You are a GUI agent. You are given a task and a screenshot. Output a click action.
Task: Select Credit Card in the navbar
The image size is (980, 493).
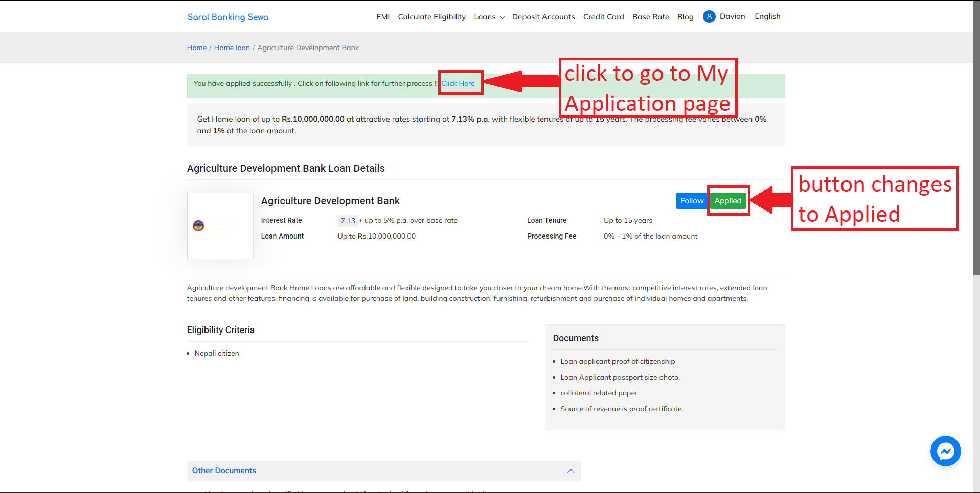(603, 17)
